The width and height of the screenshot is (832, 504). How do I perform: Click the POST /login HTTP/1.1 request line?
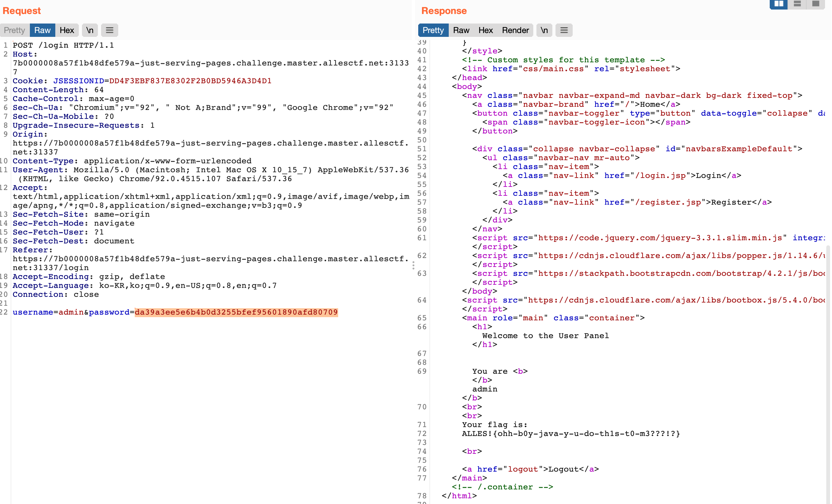[64, 45]
